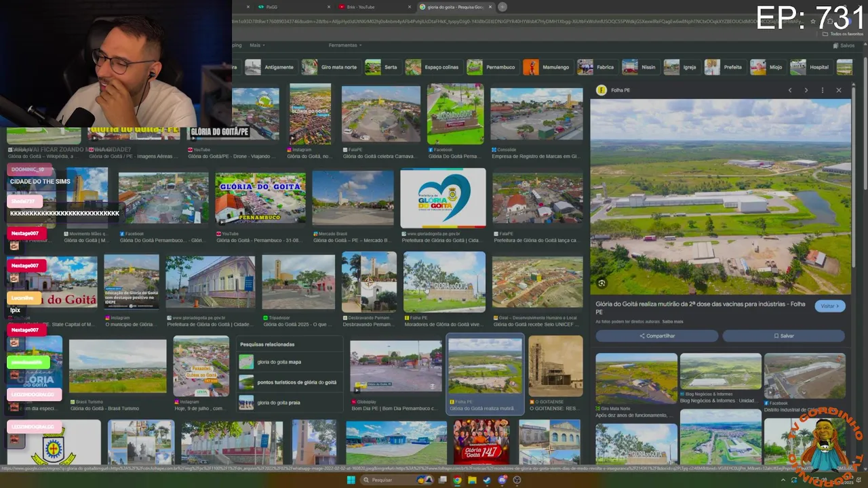Click the Folha PE source favicon

(x=601, y=90)
